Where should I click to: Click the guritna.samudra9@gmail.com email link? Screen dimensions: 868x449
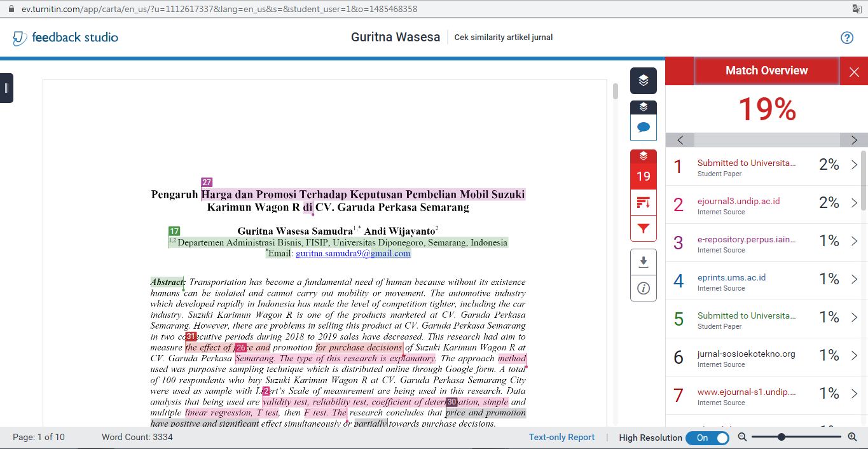[x=353, y=253]
